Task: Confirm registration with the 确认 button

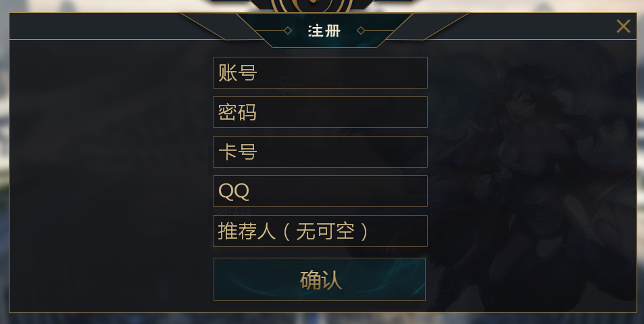Action: click(320, 279)
